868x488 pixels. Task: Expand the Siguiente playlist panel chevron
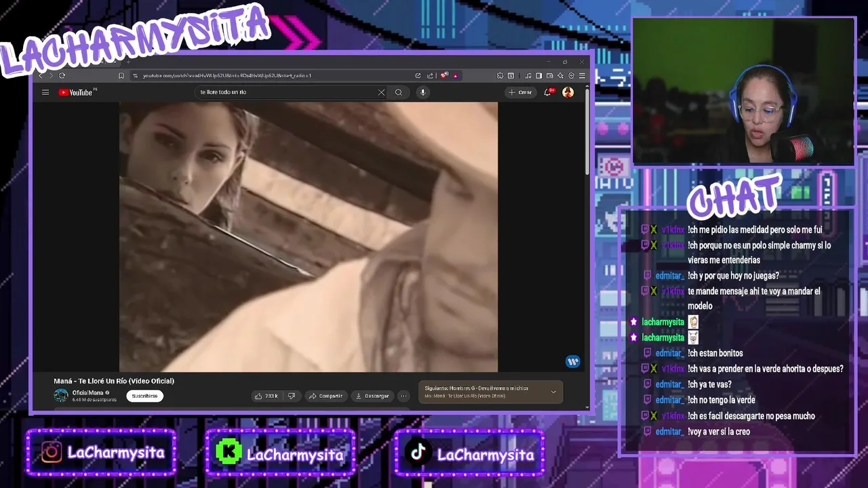click(553, 392)
